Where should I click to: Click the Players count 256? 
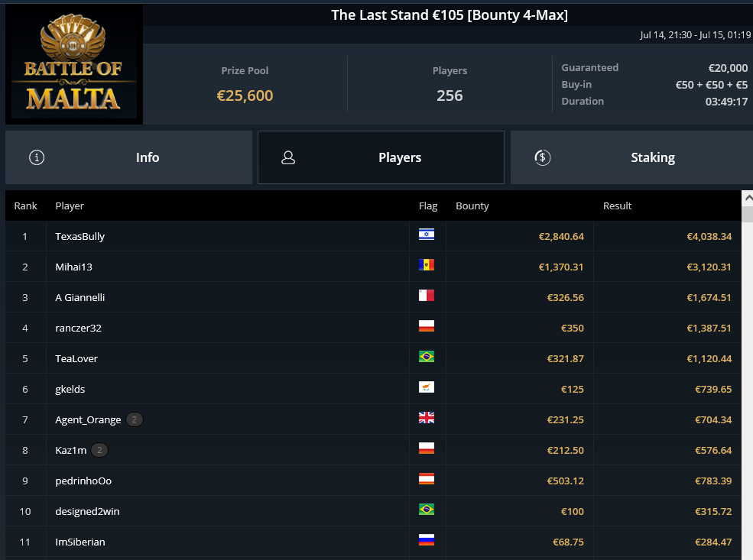450,95
